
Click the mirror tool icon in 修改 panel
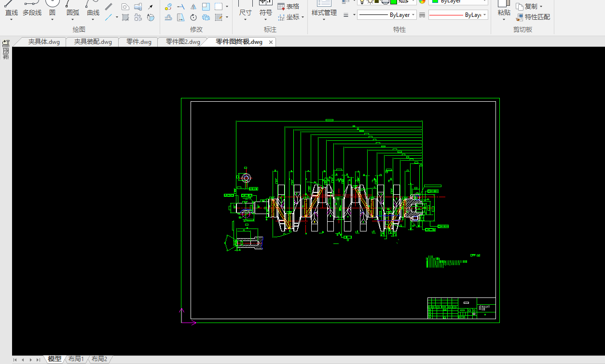click(193, 7)
